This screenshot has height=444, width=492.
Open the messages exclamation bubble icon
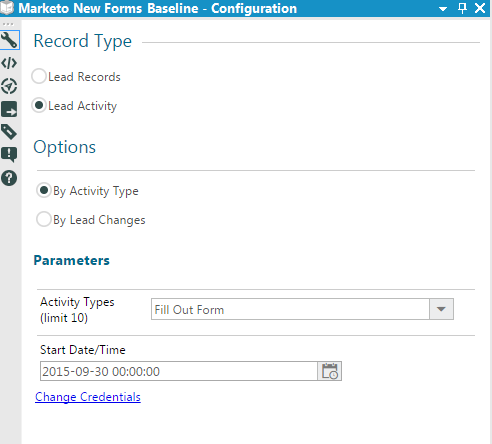click(x=9, y=155)
